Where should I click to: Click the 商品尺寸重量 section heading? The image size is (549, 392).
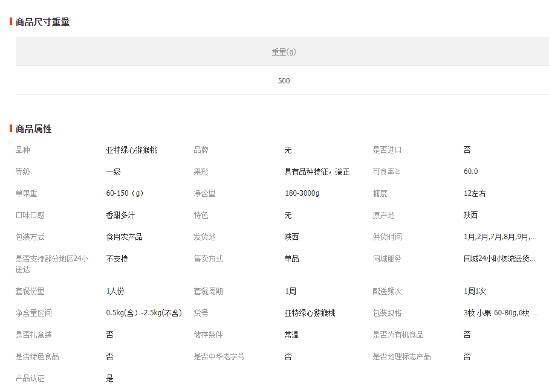[42, 22]
